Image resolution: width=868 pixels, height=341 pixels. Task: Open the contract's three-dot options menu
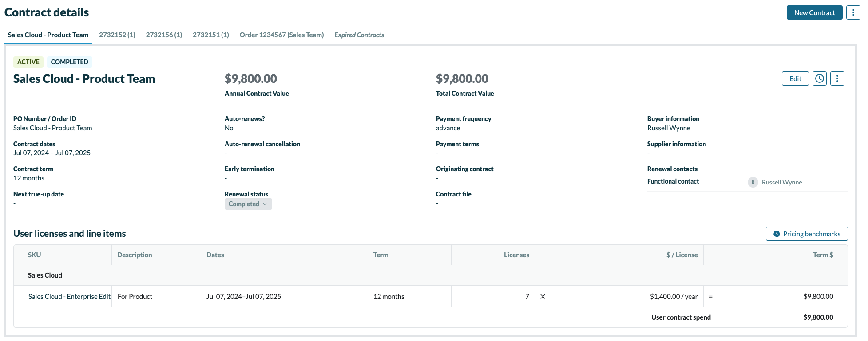point(837,78)
